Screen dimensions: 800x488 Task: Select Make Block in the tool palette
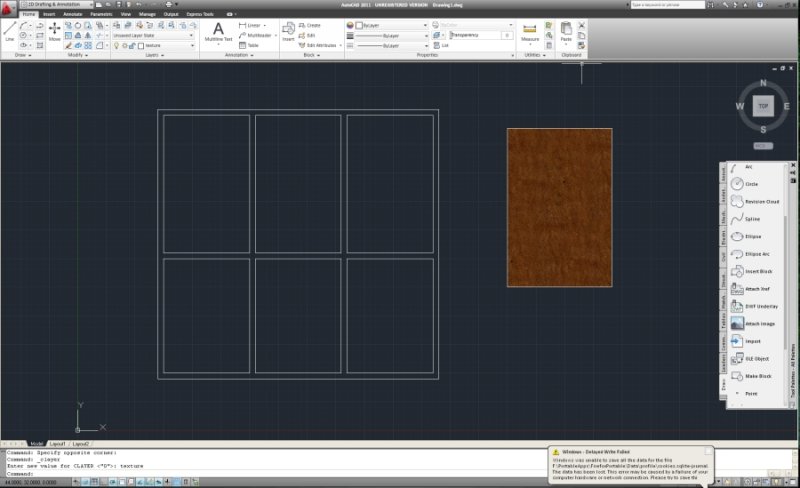(752, 376)
